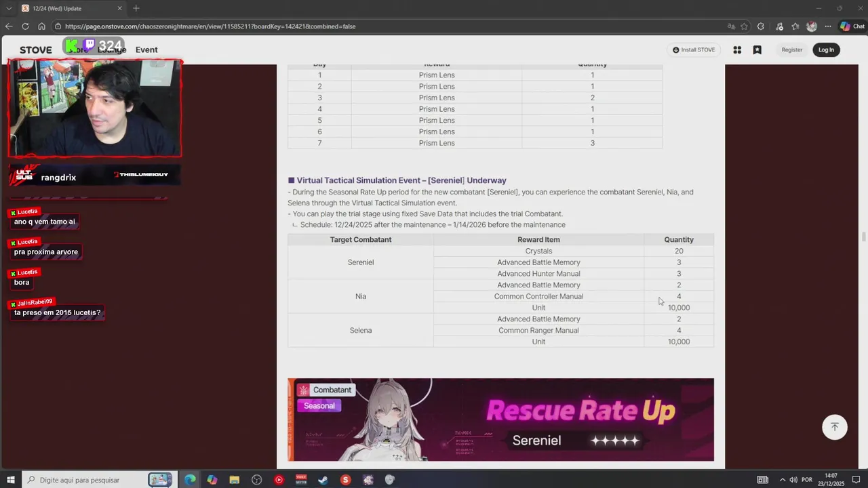Reload the current page
Image resolution: width=868 pixels, height=488 pixels.
point(25,26)
